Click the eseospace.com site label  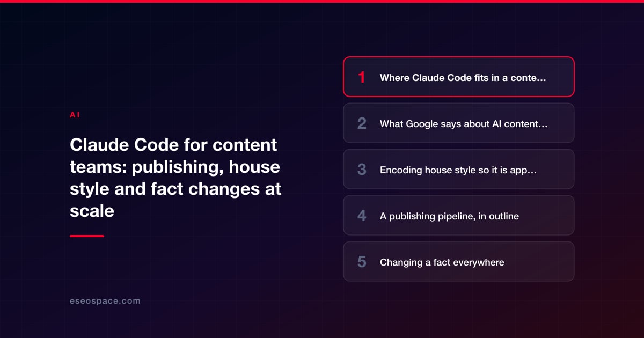pyautogui.click(x=105, y=301)
